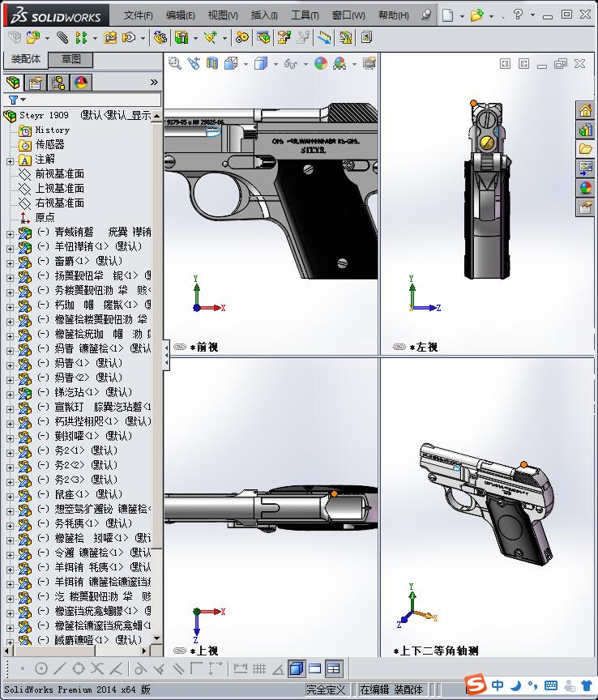Select the PropertyManager tab icon

pos(36,82)
